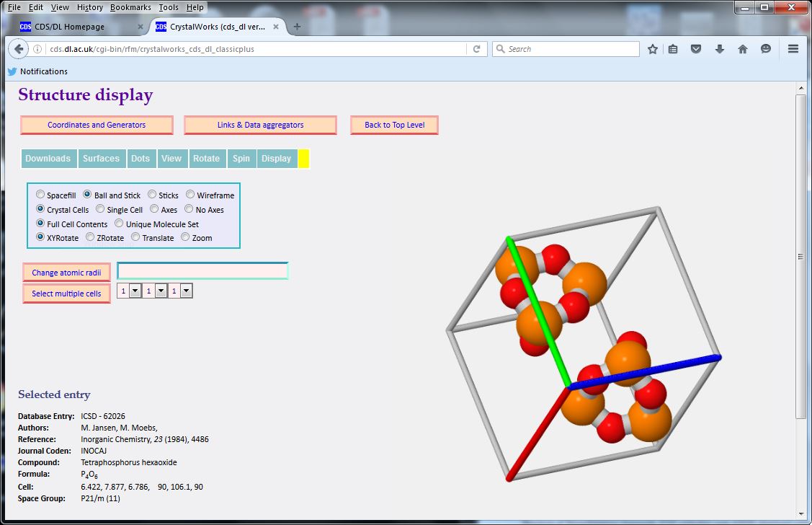Show bookmarks list icon in toolbar

click(x=673, y=49)
